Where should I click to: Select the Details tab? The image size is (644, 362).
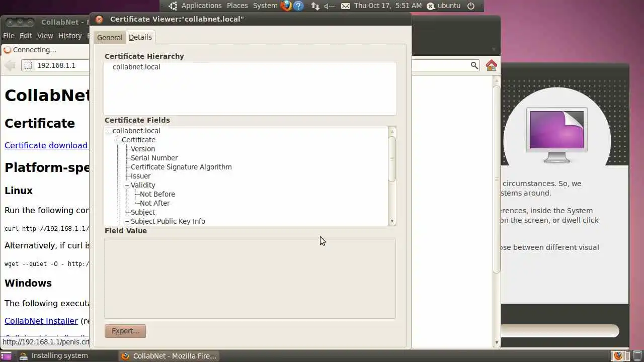[140, 37]
